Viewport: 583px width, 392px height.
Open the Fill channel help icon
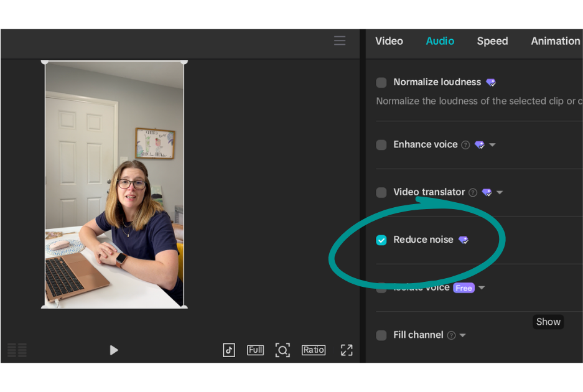point(451,335)
